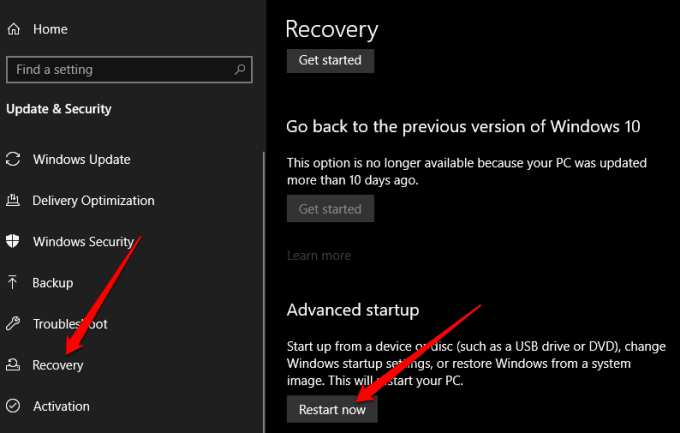Image resolution: width=680 pixels, height=433 pixels.
Task: Click Get started under Recovery heading
Action: (330, 60)
